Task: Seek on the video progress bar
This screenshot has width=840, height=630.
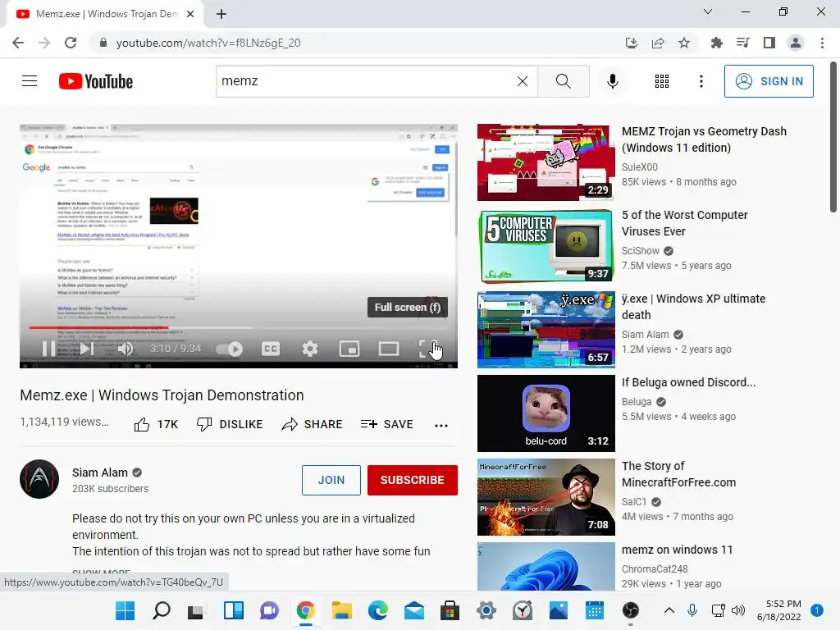Action: point(239,327)
